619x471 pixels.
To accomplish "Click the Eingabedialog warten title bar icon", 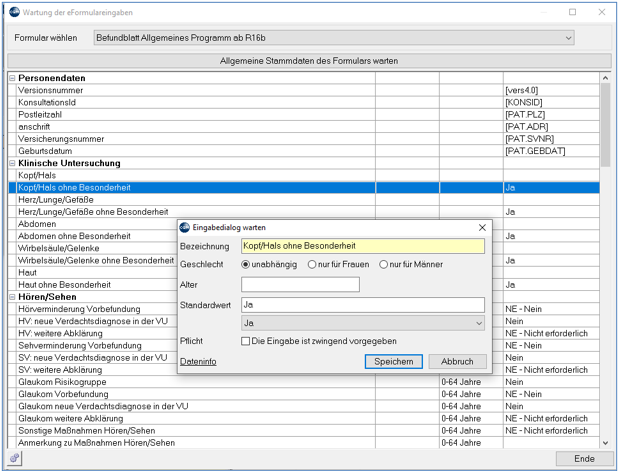I will click(184, 227).
